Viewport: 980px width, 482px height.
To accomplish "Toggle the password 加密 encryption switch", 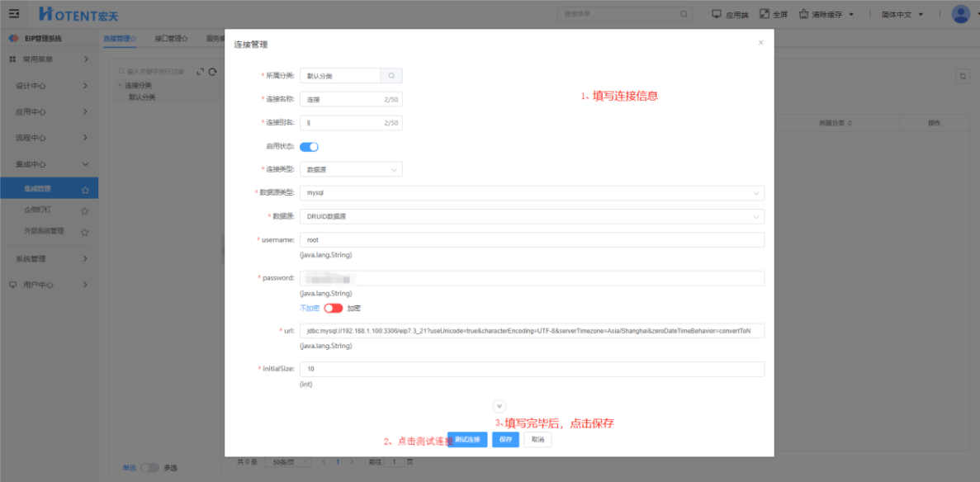I will (x=333, y=308).
